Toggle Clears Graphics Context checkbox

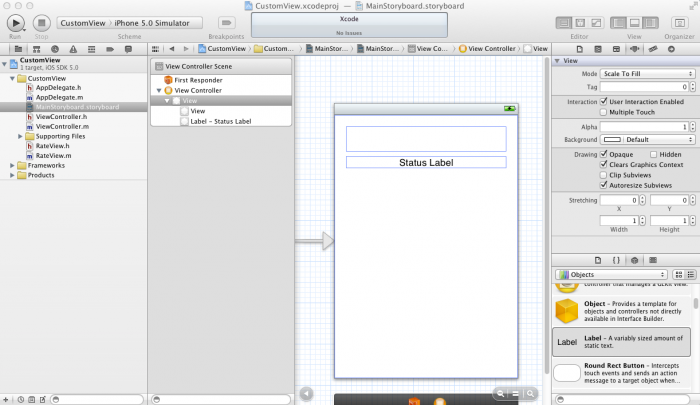click(604, 164)
